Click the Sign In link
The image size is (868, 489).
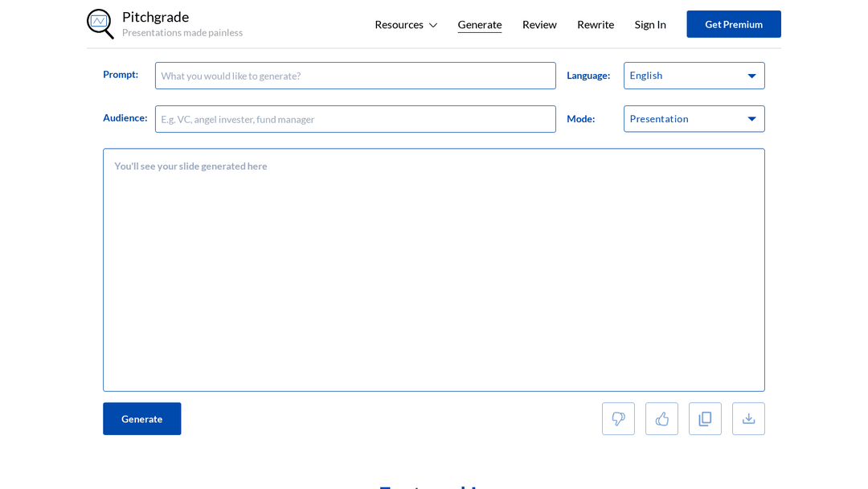(x=650, y=24)
